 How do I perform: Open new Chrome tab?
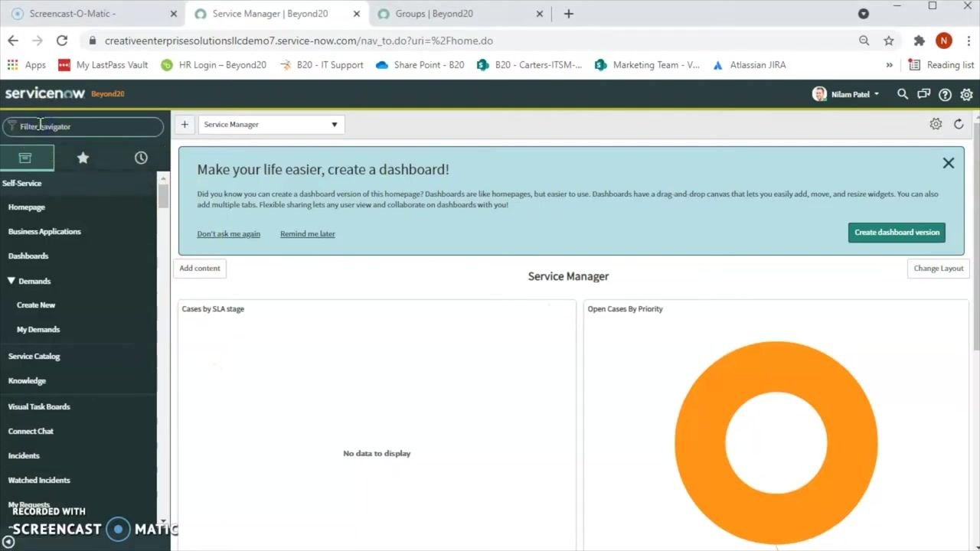point(568,14)
